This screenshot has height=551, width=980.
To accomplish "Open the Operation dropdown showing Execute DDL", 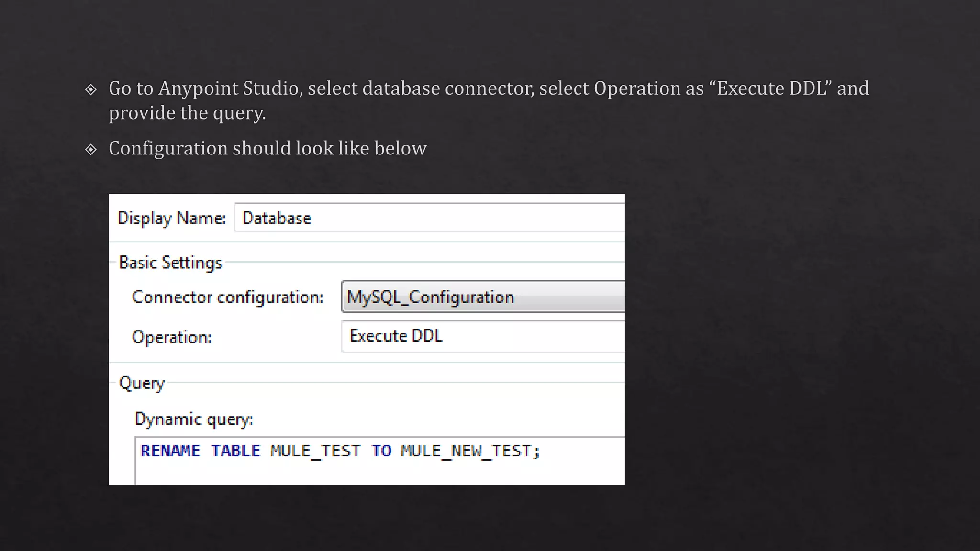I will pos(483,336).
